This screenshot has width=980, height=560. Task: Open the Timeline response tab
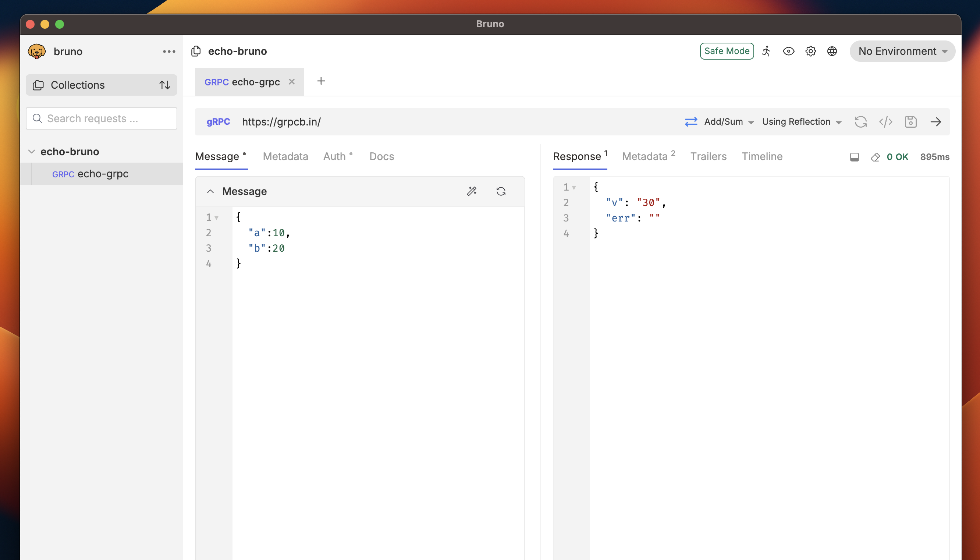pyautogui.click(x=761, y=156)
